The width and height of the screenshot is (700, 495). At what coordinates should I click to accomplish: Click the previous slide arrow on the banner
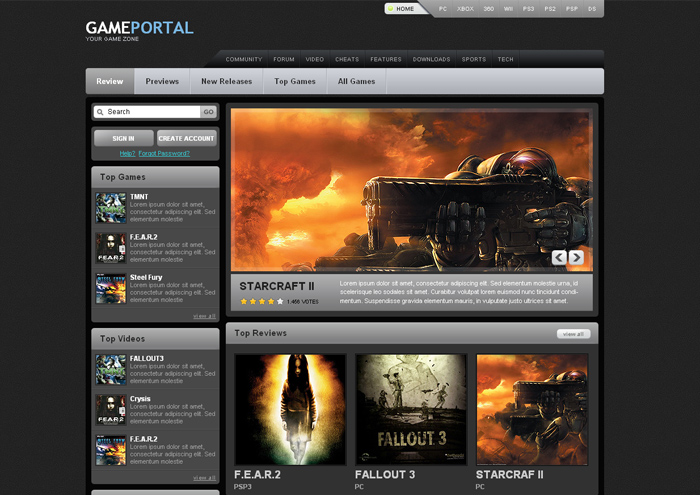pos(559,258)
